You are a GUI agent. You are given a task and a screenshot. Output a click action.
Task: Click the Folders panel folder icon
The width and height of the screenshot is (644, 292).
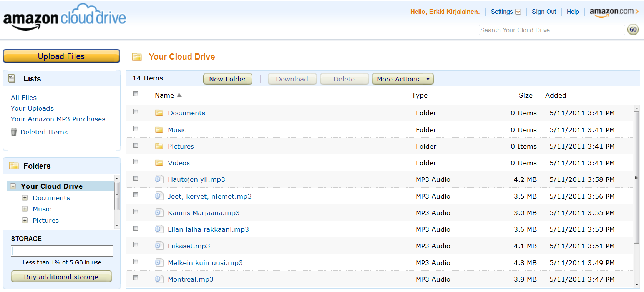[14, 166]
